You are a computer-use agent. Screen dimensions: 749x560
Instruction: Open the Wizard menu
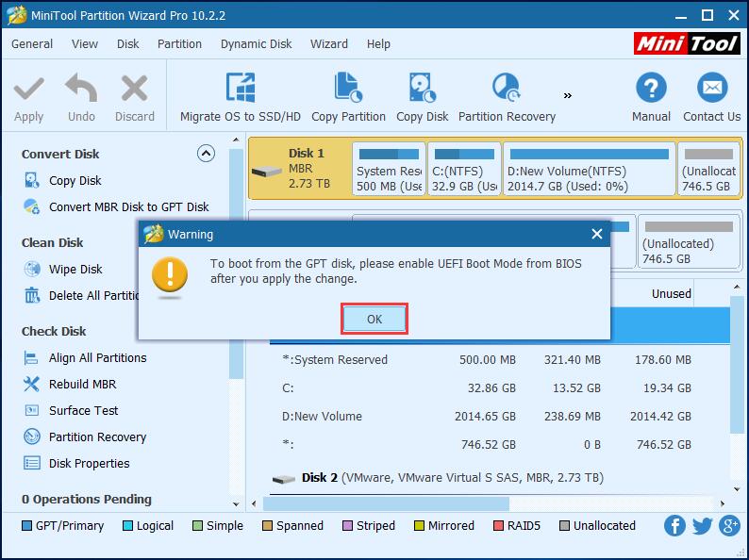coord(329,44)
